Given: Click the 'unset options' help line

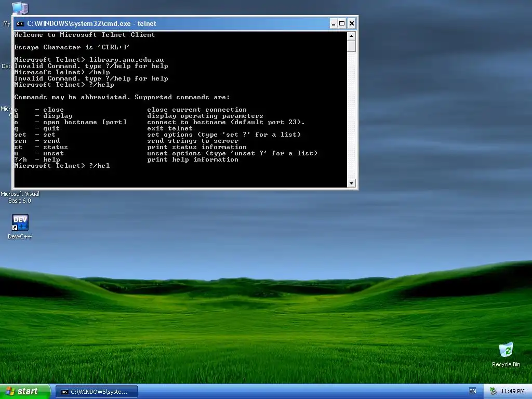Looking at the screenshot, I should 232,153.
